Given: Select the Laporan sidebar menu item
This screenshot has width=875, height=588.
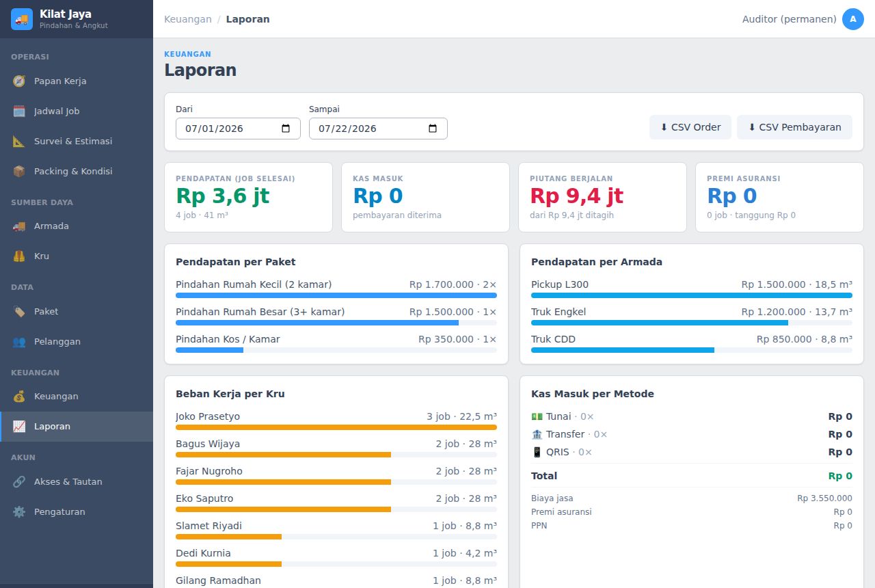Looking at the screenshot, I should 77,427.
